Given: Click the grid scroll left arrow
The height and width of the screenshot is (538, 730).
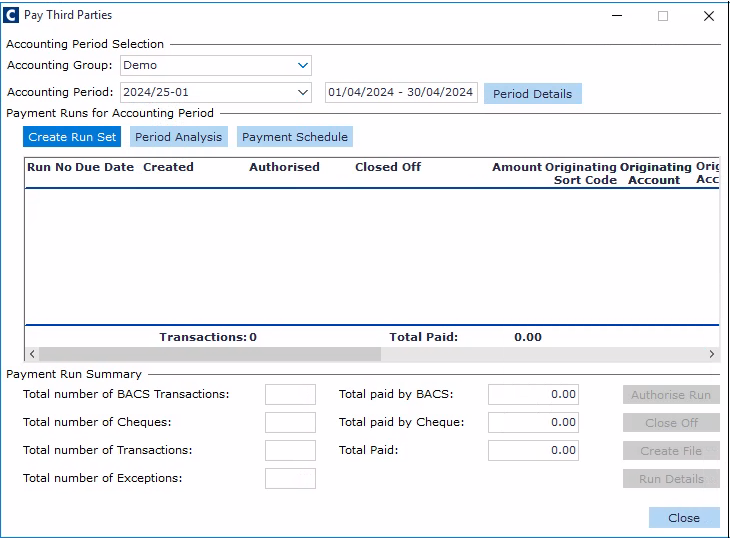Looking at the screenshot, I should pyautogui.click(x=32, y=354).
